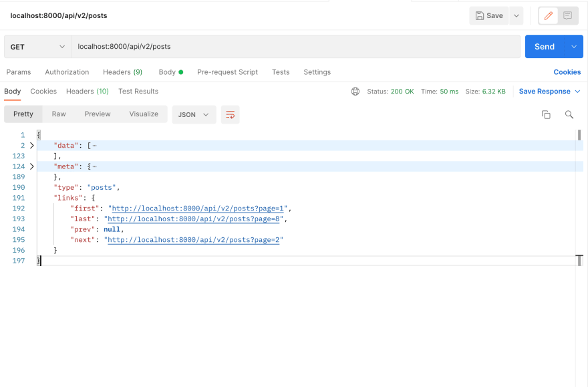Open the comments icon beside the pencil

pyautogui.click(x=569, y=15)
